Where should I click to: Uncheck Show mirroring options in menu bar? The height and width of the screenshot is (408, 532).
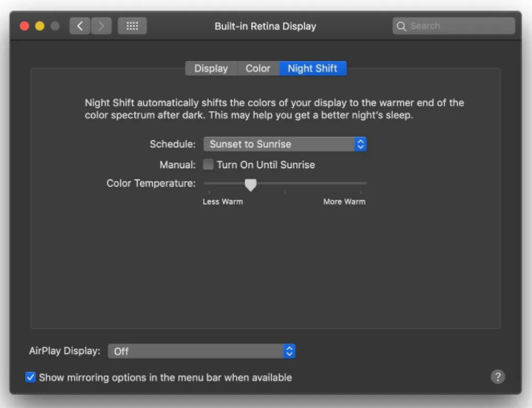31,377
